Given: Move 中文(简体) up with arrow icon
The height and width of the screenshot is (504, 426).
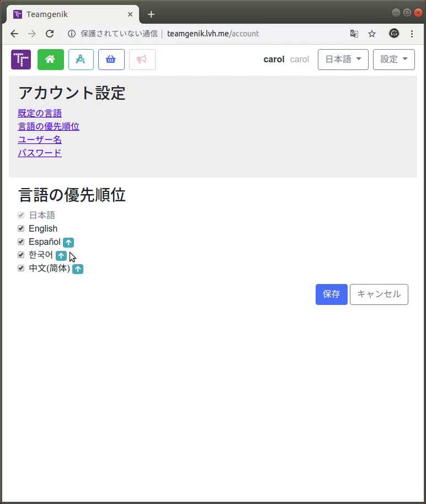Looking at the screenshot, I should click(78, 269).
